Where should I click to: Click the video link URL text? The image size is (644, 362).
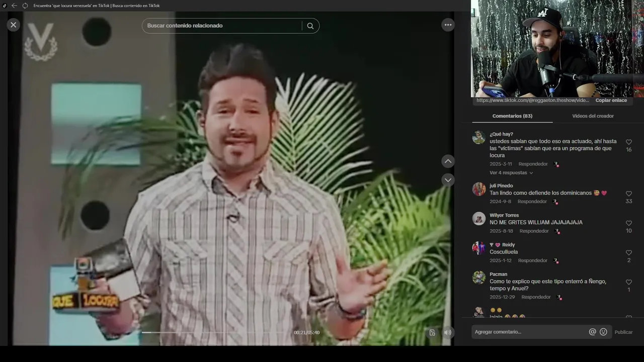coord(532,101)
